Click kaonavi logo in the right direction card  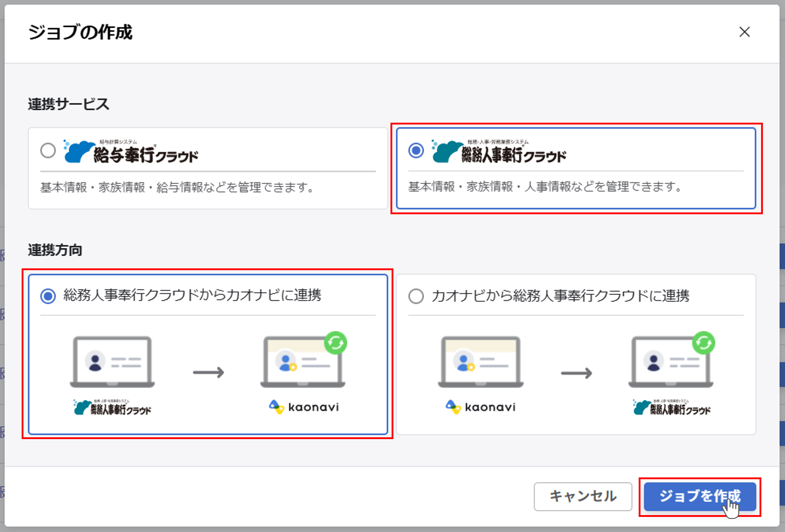pos(480,407)
